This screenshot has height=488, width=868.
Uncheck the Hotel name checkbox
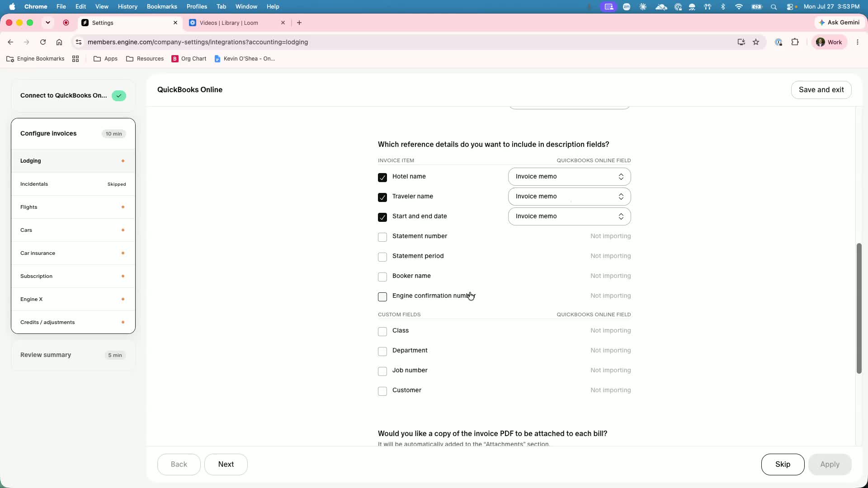point(382,178)
